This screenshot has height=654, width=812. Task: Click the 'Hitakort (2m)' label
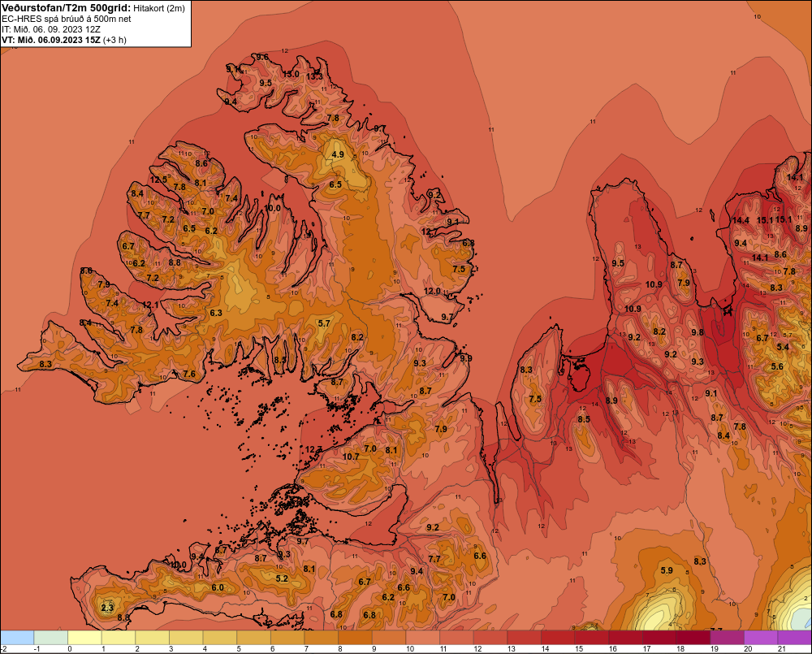159,8
